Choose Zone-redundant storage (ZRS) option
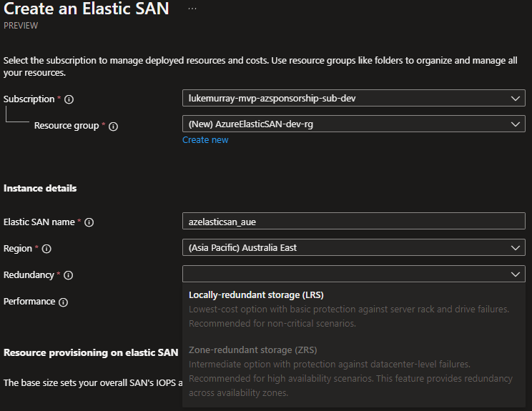This screenshot has height=411, width=532. pos(353,371)
